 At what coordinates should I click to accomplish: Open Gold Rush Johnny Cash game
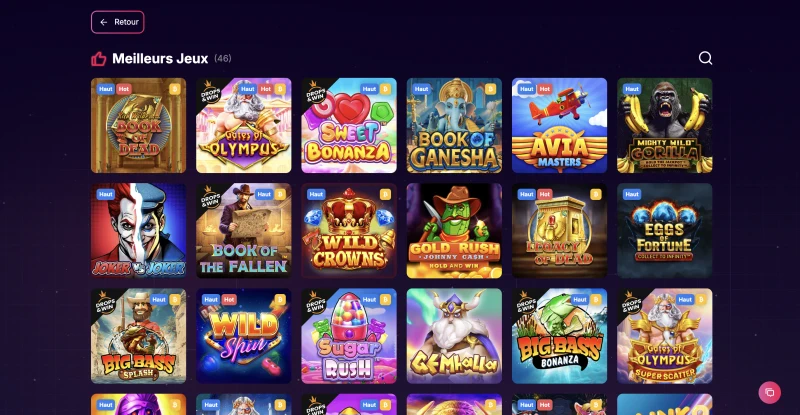[x=454, y=231]
